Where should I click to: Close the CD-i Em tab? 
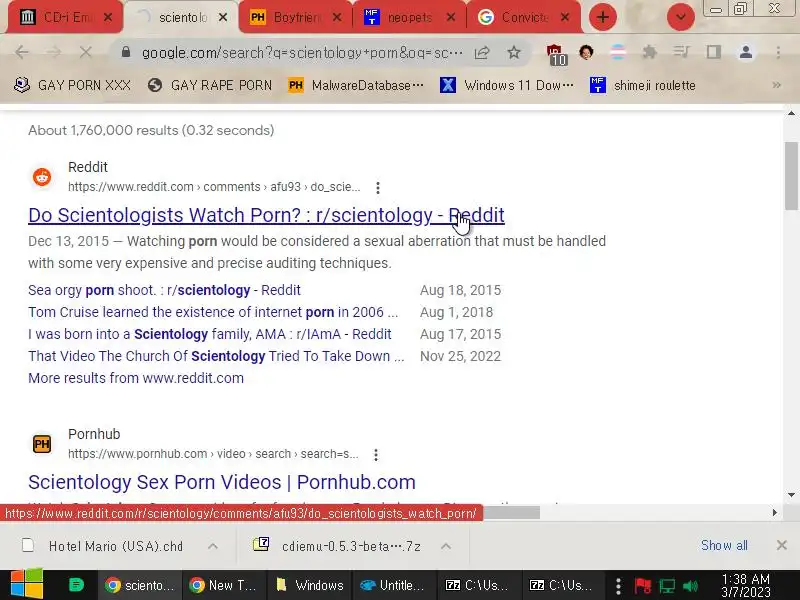pyautogui.click(x=108, y=17)
